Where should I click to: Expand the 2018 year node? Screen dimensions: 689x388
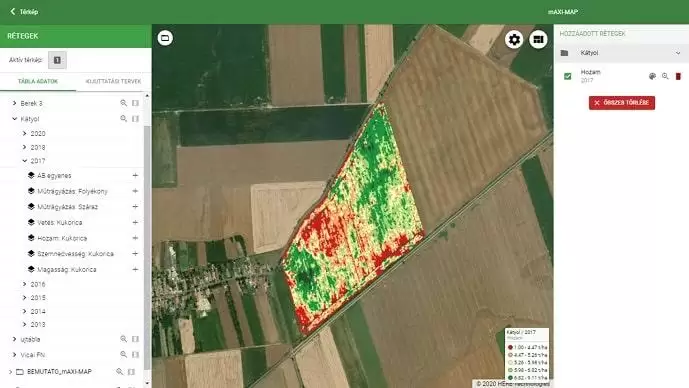25,147
